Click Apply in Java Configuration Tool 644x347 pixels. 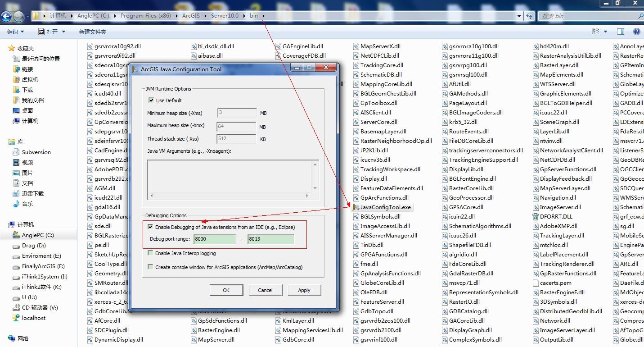(x=304, y=290)
